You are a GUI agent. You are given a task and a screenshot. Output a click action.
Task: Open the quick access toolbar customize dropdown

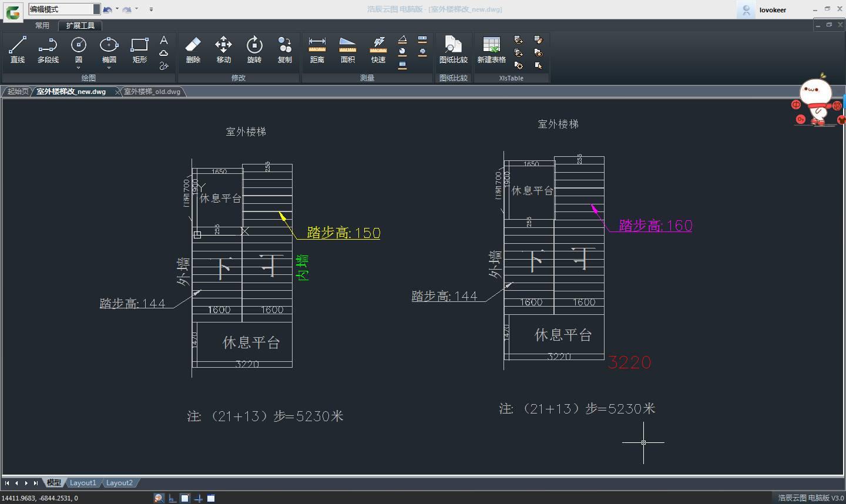151,8
